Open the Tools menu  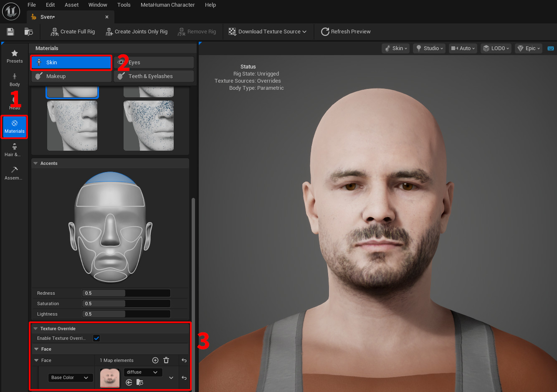coord(124,5)
